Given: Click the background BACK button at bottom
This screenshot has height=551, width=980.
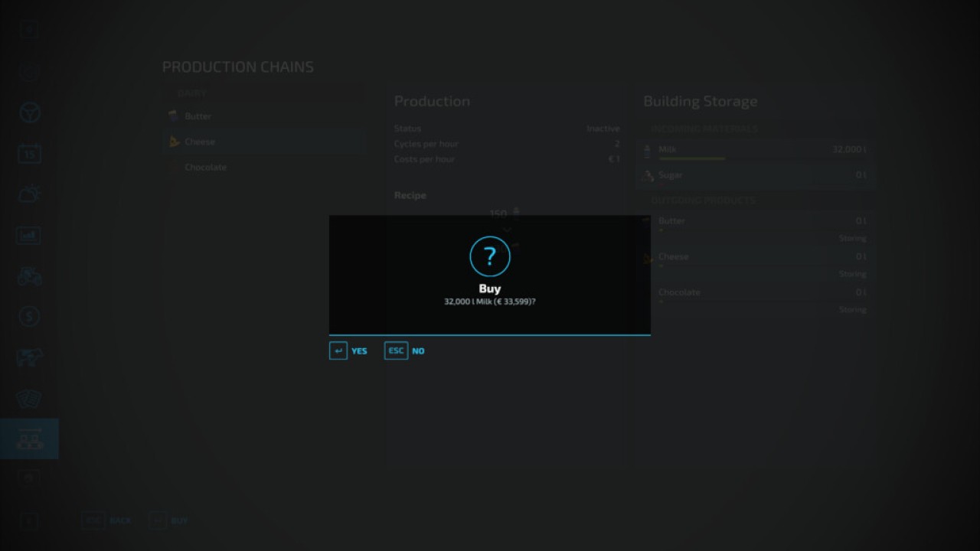Looking at the screenshot, I should pos(107,520).
